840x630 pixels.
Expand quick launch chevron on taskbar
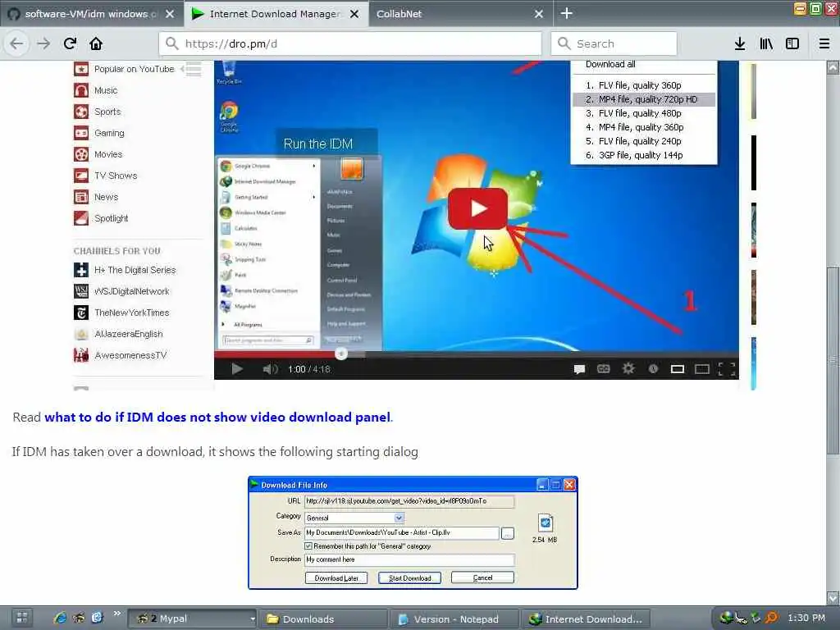116,614
